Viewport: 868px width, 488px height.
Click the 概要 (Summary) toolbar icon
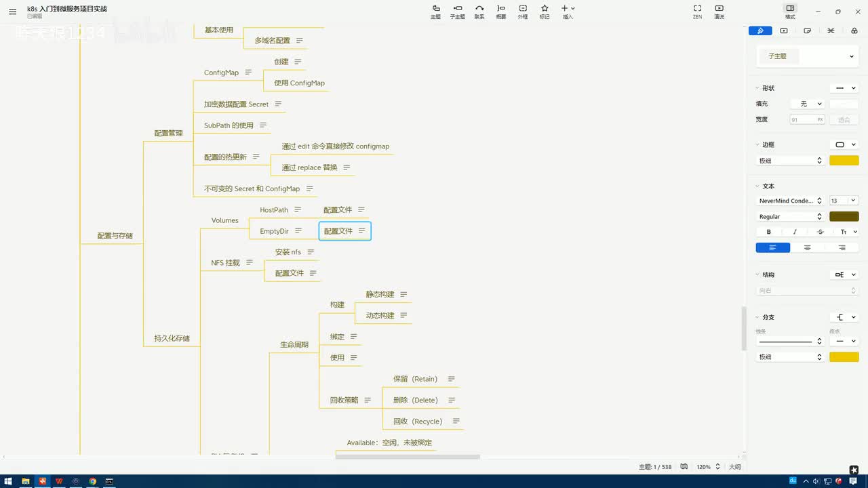(x=501, y=12)
